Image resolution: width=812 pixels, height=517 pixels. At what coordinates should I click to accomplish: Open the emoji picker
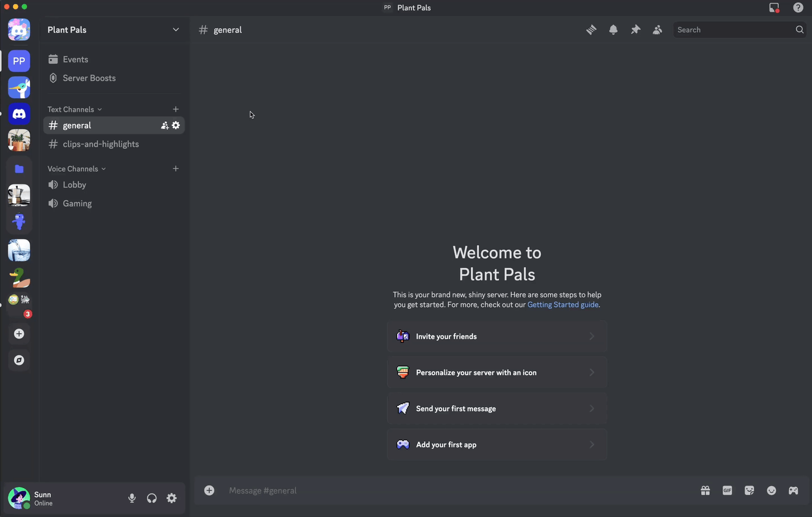pos(771,491)
